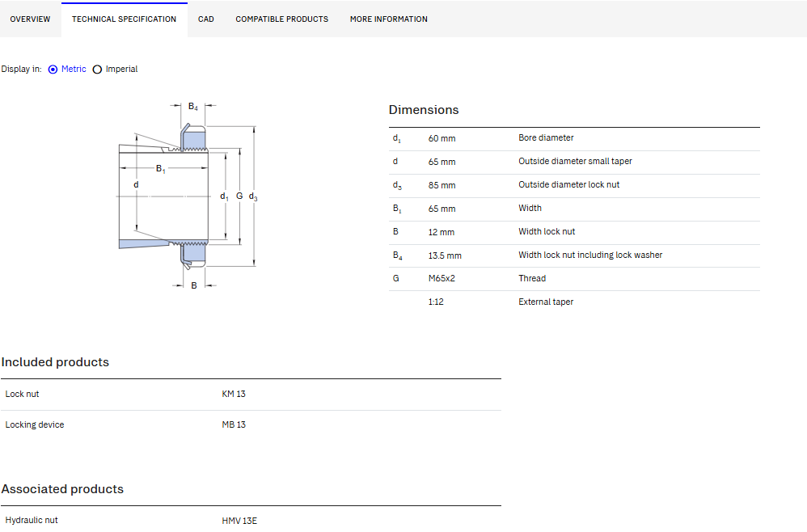The height and width of the screenshot is (532, 807).
Task: Open the Compatible Products tab
Action: [282, 19]
